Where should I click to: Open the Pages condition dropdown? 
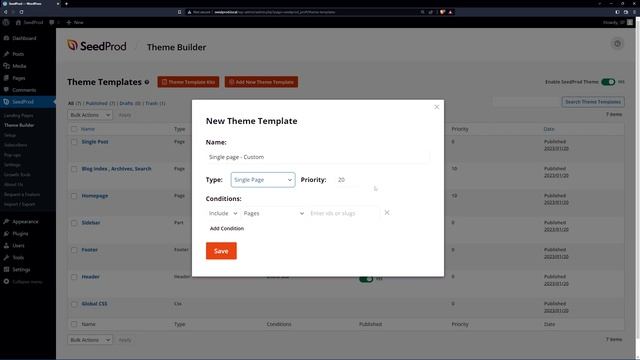[x=273, y=213]
